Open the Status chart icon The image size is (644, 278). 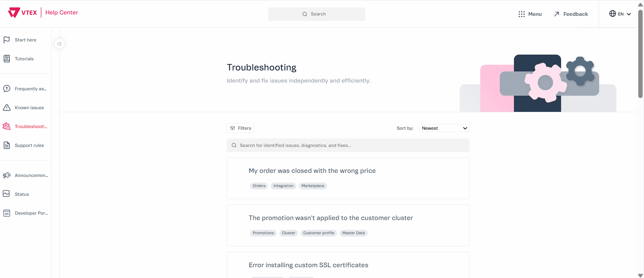coord(6,194)
